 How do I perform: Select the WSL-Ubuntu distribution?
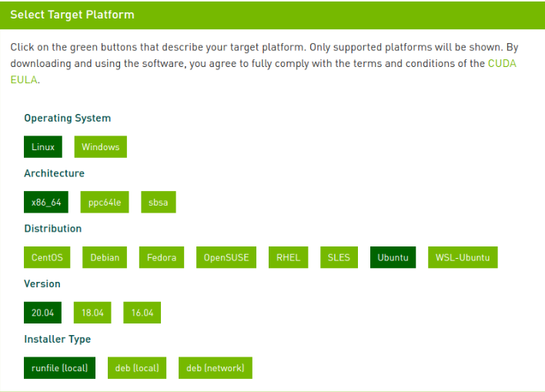click(463, 257)
